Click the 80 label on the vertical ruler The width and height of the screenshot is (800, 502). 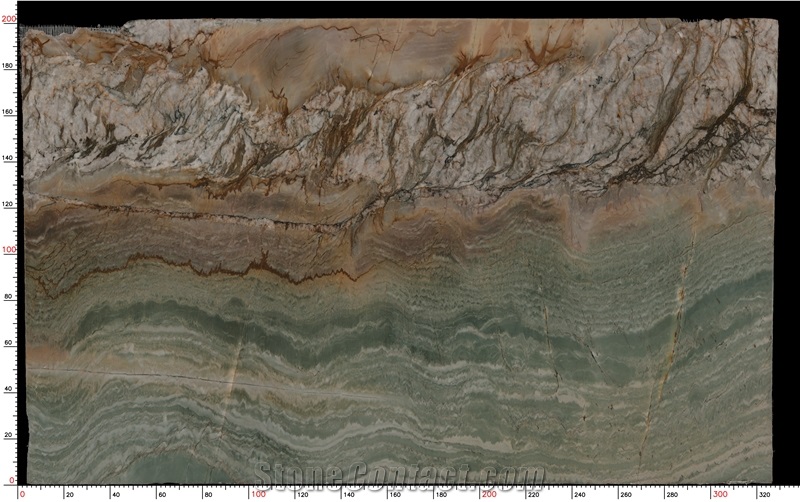tap(9, 296)
